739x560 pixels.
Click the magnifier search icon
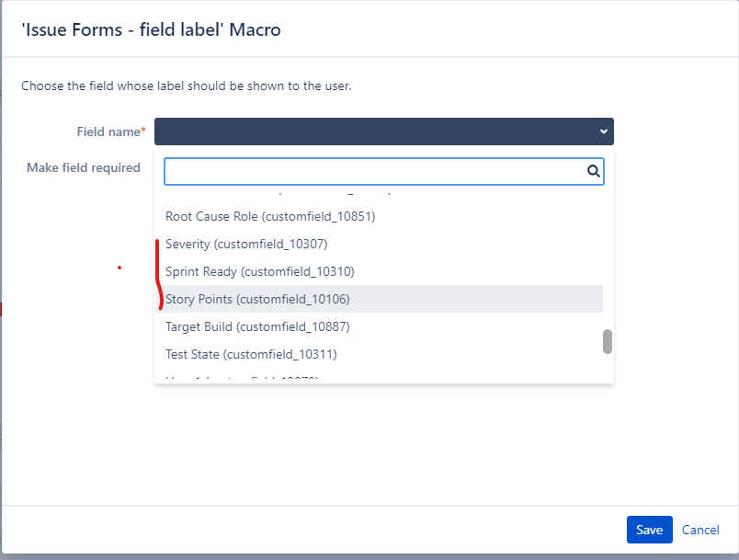click(x=593, y=171)
